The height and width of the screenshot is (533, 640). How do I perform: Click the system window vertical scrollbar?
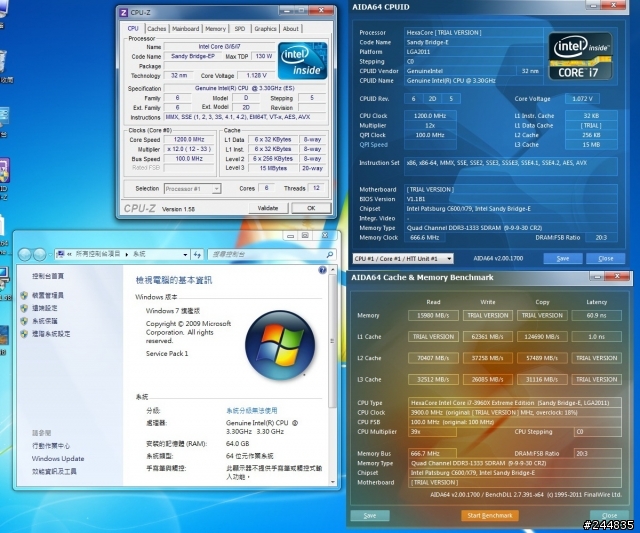(x=333, y=341)
